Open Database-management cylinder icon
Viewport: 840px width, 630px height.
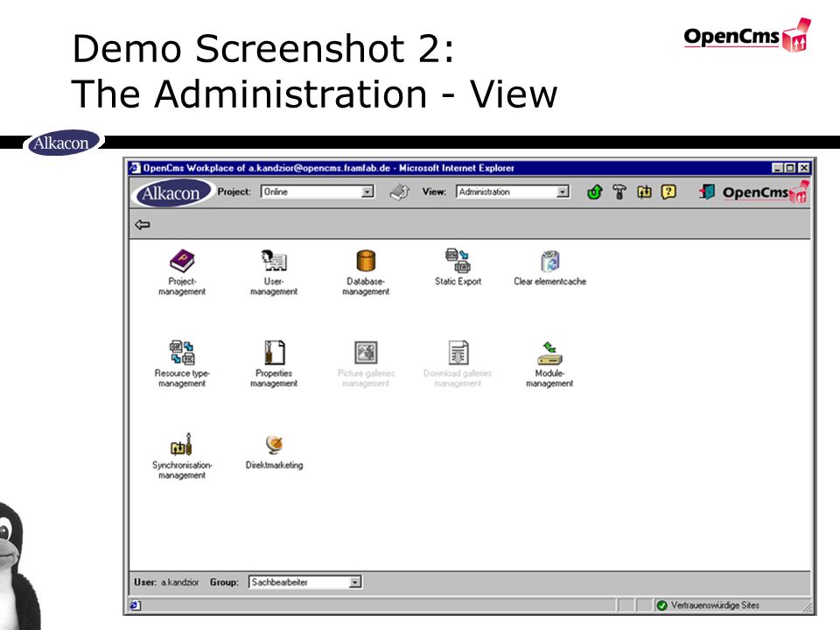click(x=366, y=261)
